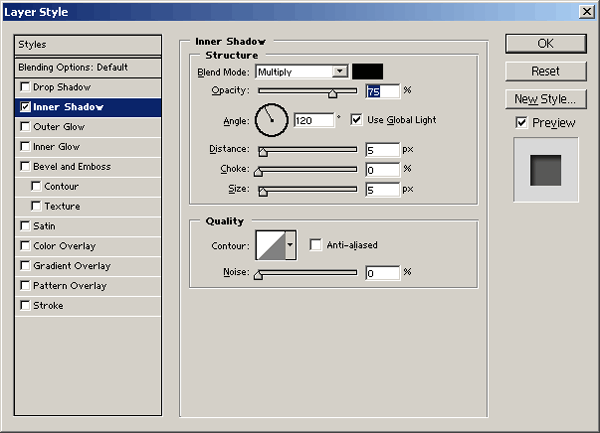Viewport: 600px width, 433px height.
Task: Open the Blend Mode Multiply dropdown
Action: pos(302,72)
